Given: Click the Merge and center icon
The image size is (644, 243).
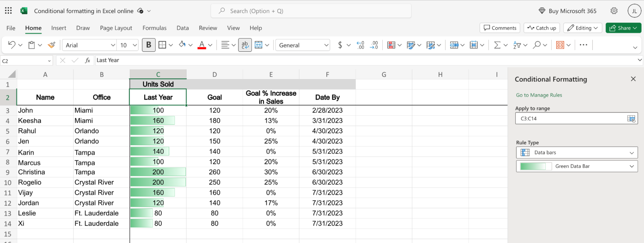Looking at the screenshot, I should click(x=258, y=45).
